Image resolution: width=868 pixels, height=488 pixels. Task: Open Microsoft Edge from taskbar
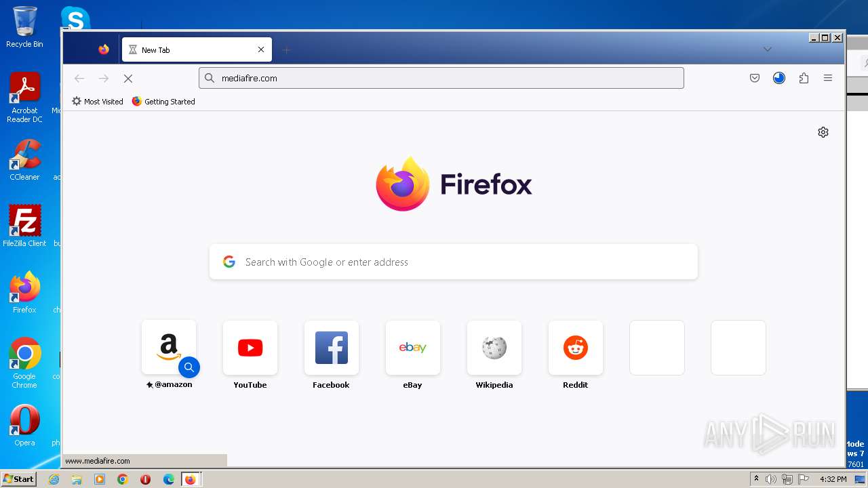(x=169, y=479)
